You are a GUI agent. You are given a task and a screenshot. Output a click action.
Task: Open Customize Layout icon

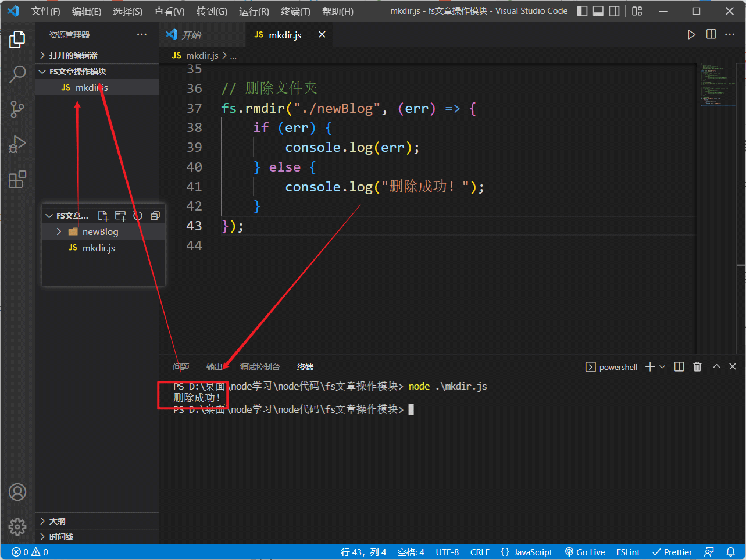tap(637, 11)
